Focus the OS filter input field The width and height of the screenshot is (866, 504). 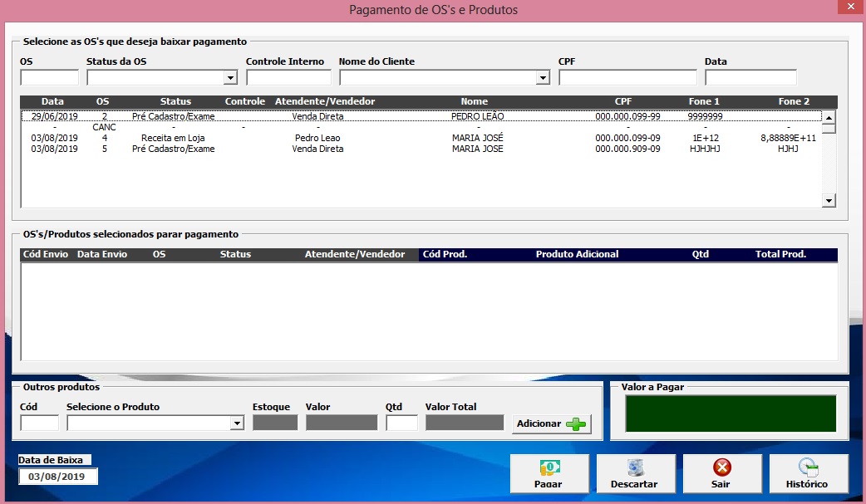point(49,78)
